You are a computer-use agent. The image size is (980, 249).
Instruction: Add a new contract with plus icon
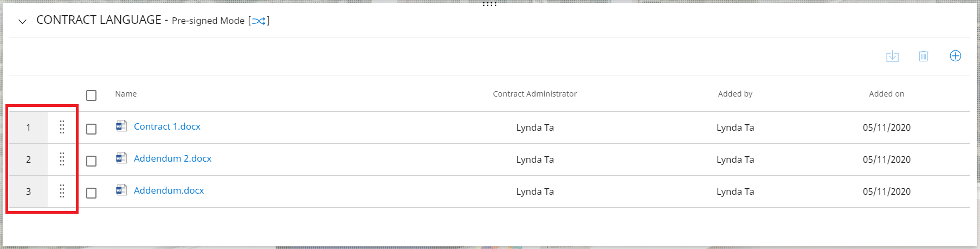[x=956, y=56]
